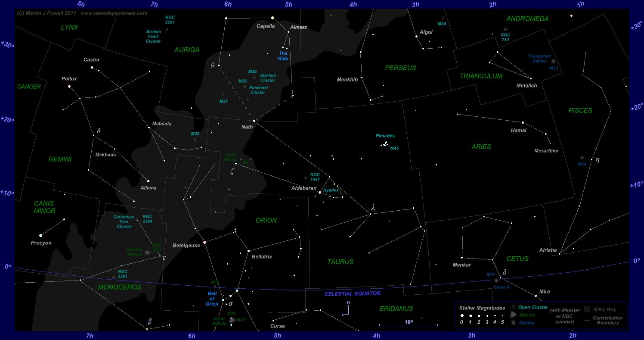644x340 pixels.
Task: Click the ORION constellation label
Action: (266, 220)
